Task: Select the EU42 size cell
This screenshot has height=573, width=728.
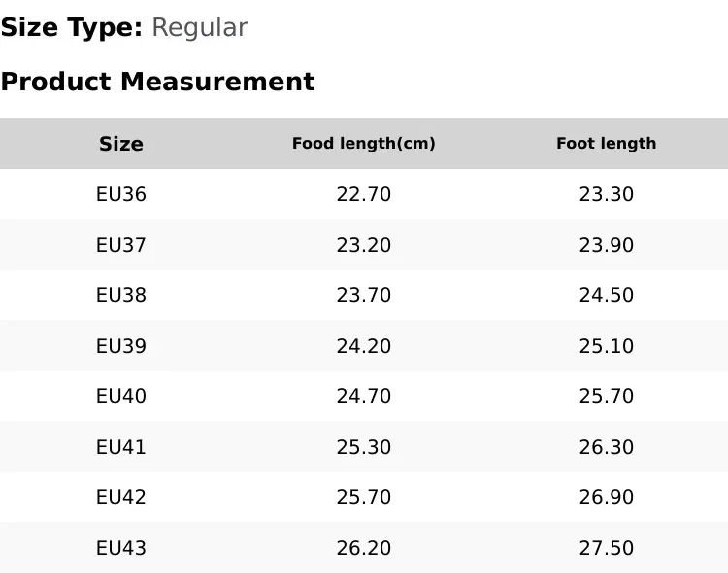Action: pos(121,497)
